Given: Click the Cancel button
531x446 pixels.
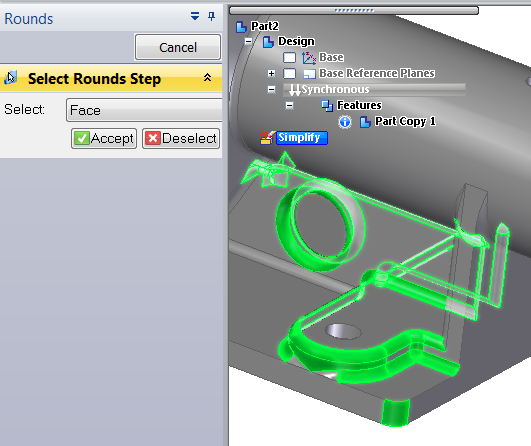Looking at the screenshot, I should point(178,47).
